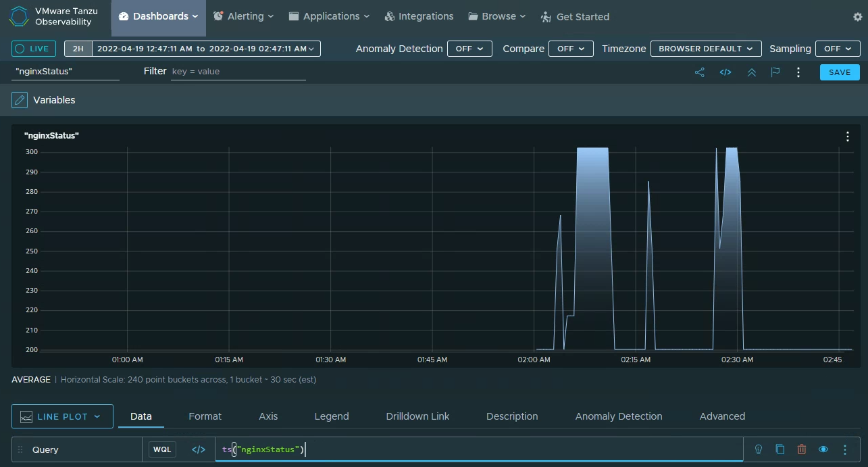Switch to the Format tab
Image resolution: width=868 pixels, height=467 pixels.
click(x=205, y=416)
